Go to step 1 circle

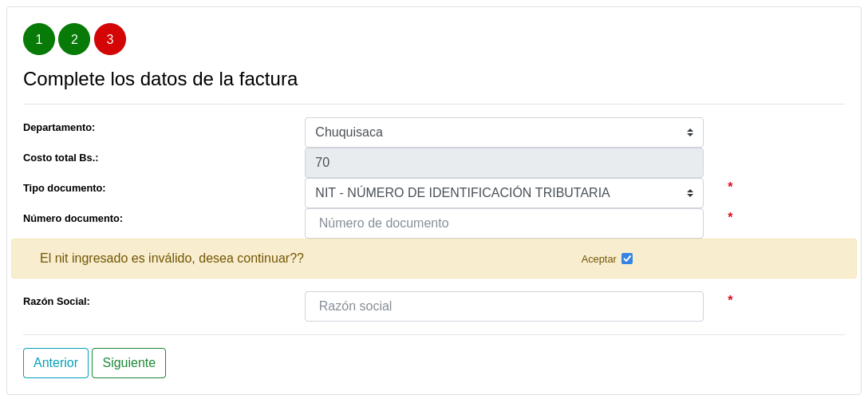coord(39,39)
